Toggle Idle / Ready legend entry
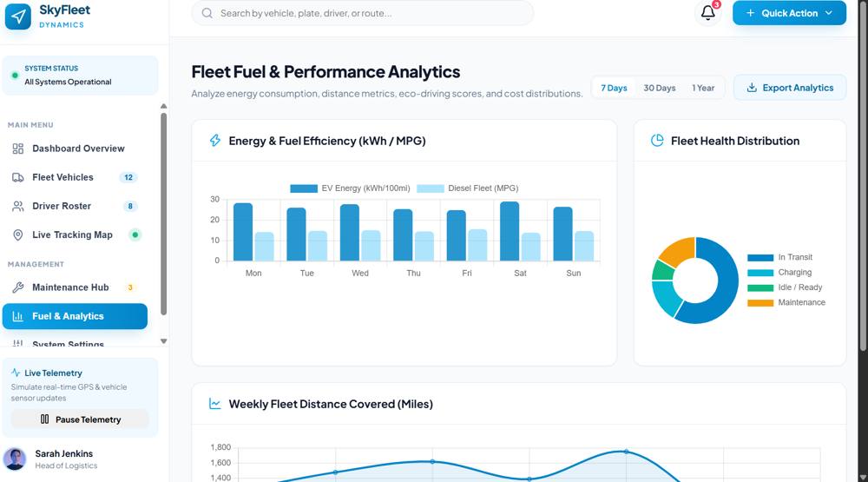The height and width of the screenshot is (482, 868). pyautogui.click(x=785, y=287)
